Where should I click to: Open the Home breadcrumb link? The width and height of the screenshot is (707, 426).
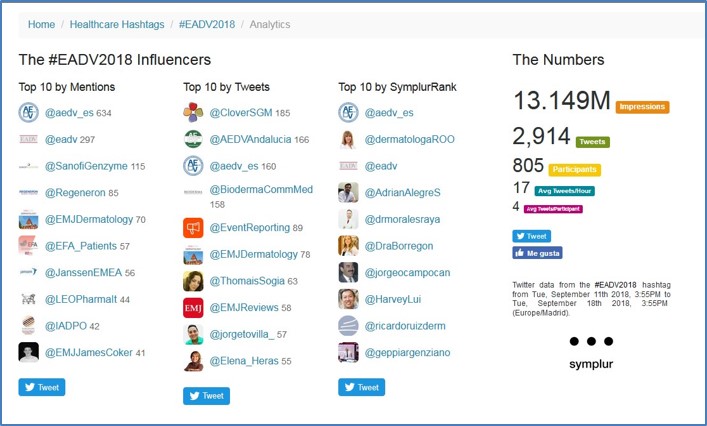point(42,24)
